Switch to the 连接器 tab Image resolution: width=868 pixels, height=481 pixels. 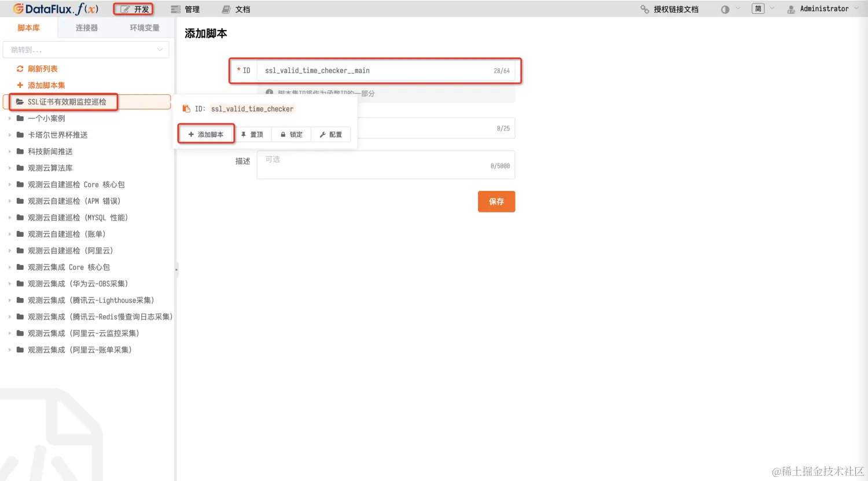click(87, 28)
